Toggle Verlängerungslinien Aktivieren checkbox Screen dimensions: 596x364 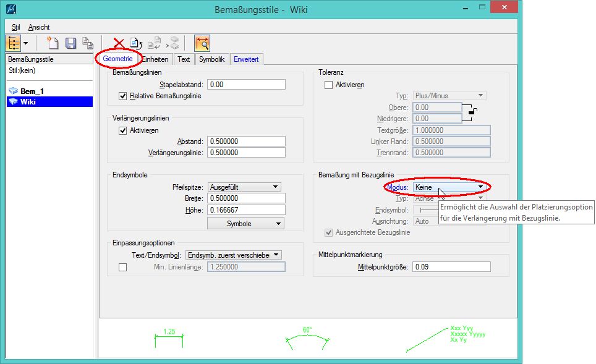coord(122,130)
